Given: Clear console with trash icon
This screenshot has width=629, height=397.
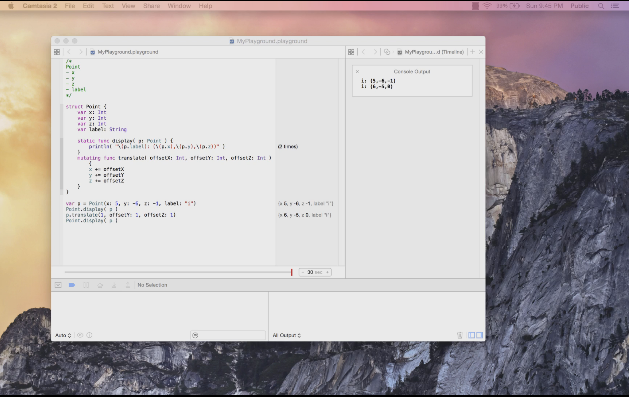Looking at the screenshot, I should click(460, 335).
